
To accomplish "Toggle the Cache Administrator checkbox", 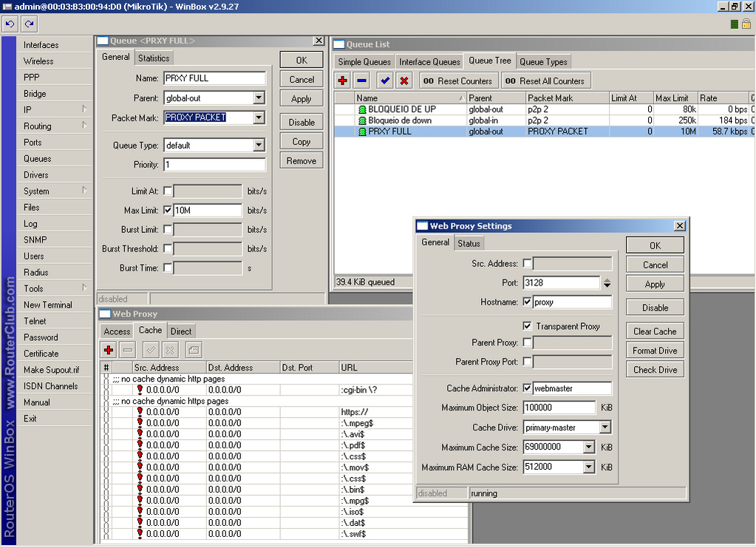I will coord(527,388).
